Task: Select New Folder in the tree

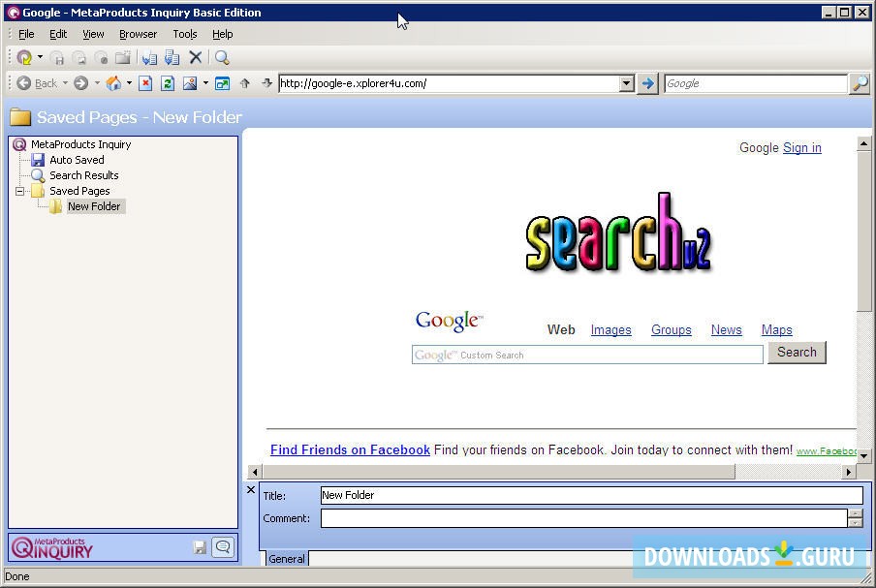Action: point(94,206)
